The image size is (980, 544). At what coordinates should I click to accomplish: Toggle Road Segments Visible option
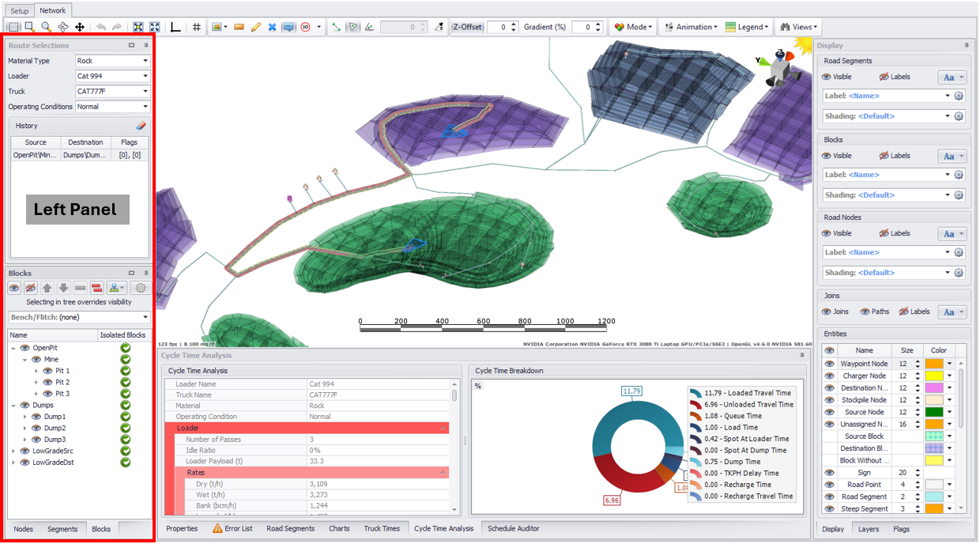836,77
